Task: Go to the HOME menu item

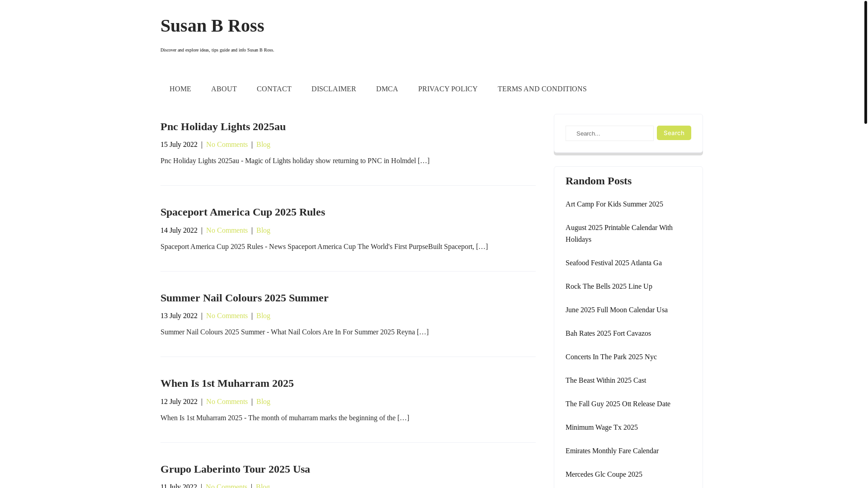Action: [180, 89]
